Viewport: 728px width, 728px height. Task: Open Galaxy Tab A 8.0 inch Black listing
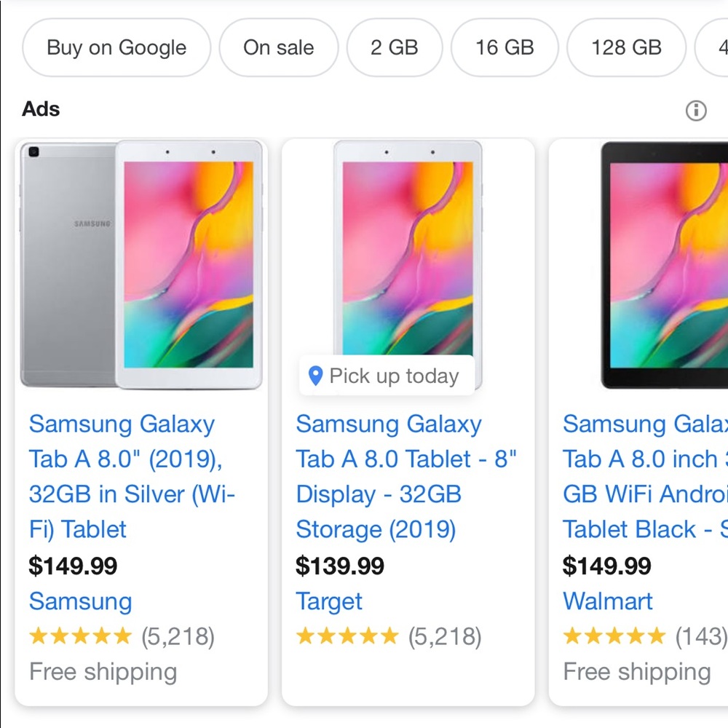click(x=645, y=476)
